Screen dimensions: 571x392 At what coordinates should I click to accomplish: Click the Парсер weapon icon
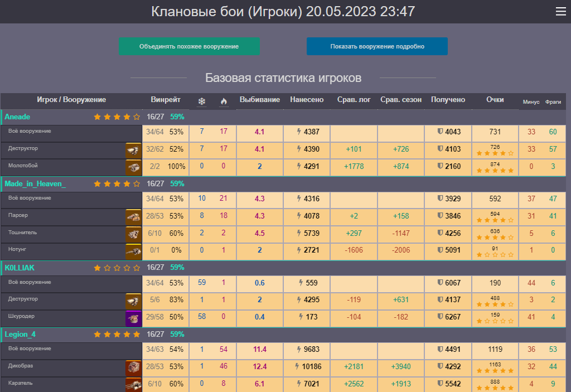133,217
